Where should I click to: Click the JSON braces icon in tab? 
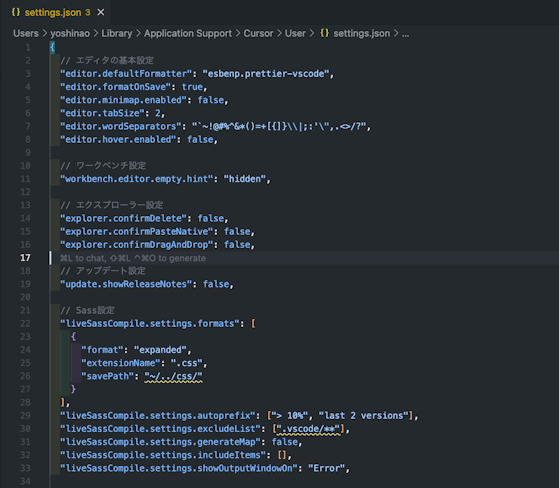pos(16,12)
